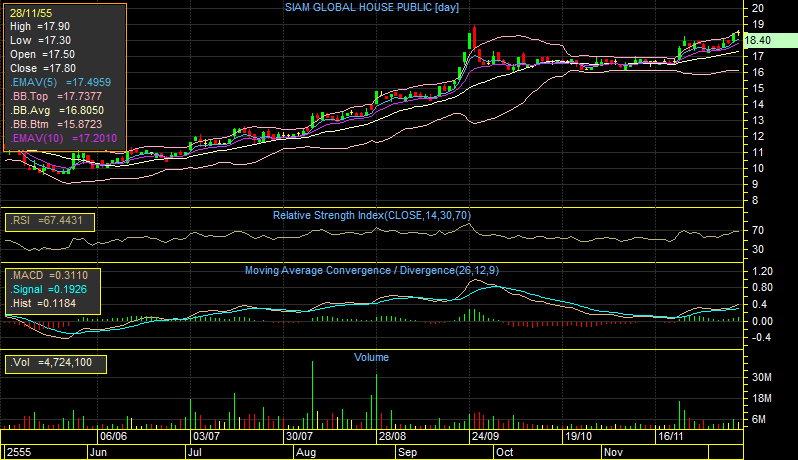Click the Low =17.30 value
This screenshot has width=798, height=460.
coord(40,40)
